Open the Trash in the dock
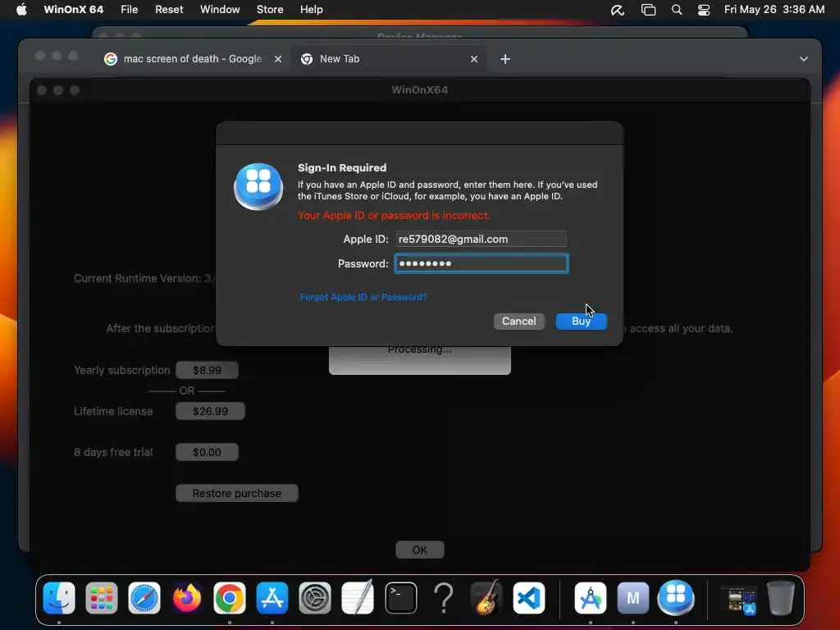 [x=781, y=598]
